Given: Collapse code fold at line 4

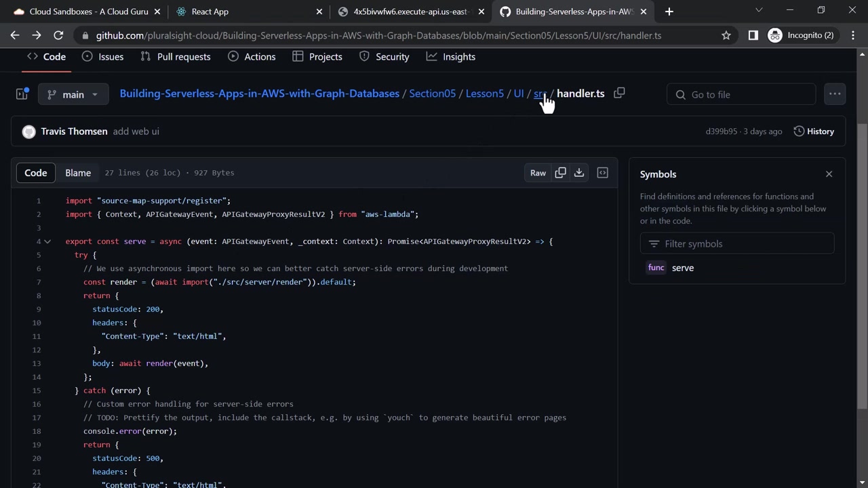Looking at the screenshot, I should click(x=47, y=241).
